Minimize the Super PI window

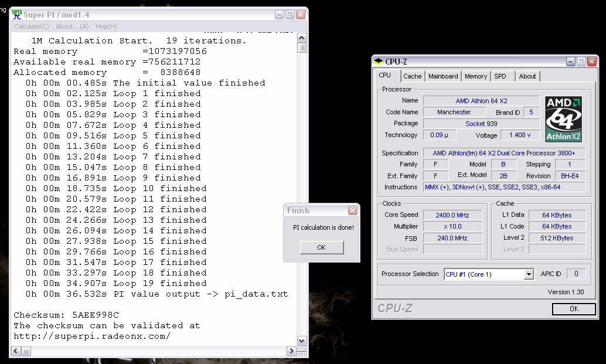pyautogui.click(x=280, y=15)
